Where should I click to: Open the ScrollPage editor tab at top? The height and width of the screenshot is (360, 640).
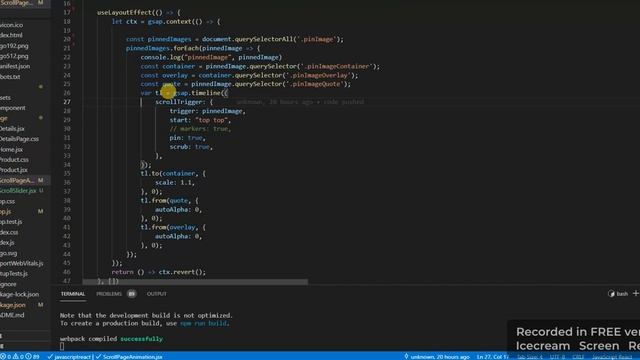25,3
